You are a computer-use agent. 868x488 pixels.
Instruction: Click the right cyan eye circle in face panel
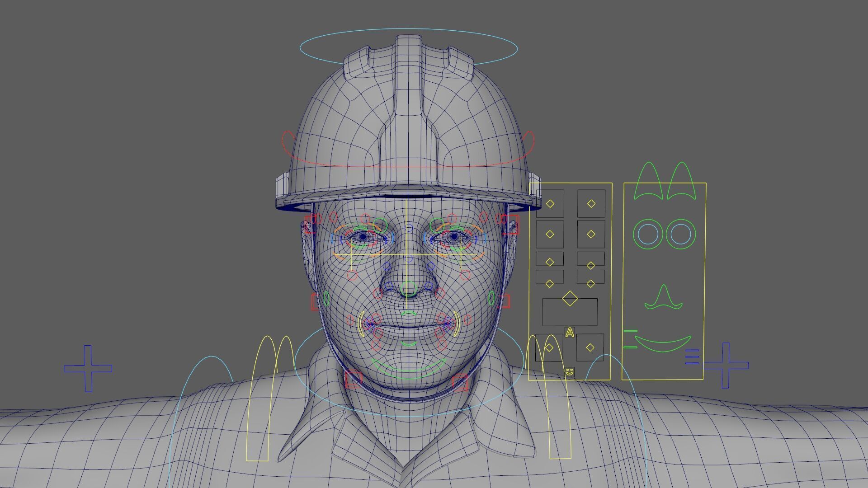680,234
